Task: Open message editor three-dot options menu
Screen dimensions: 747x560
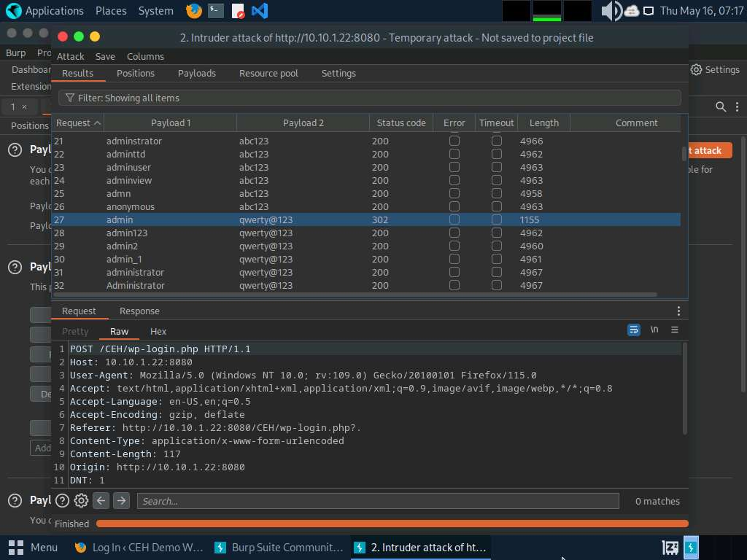Action: [678, 311]
